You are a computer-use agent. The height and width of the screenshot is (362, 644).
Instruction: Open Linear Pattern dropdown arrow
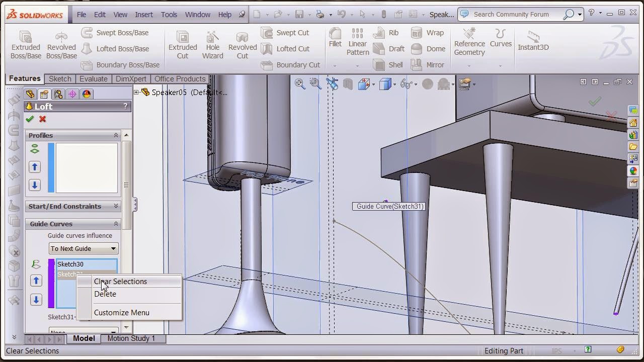tap(358, 66)
